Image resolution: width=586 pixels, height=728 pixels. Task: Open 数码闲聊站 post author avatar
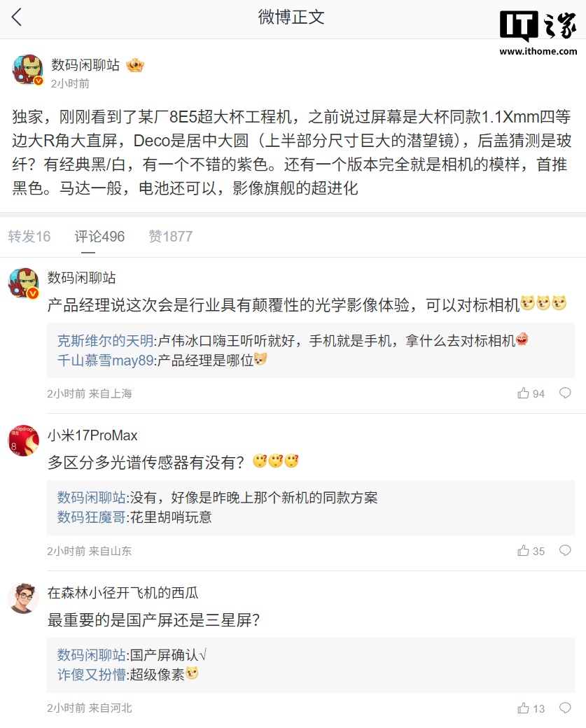click(27, 70)
